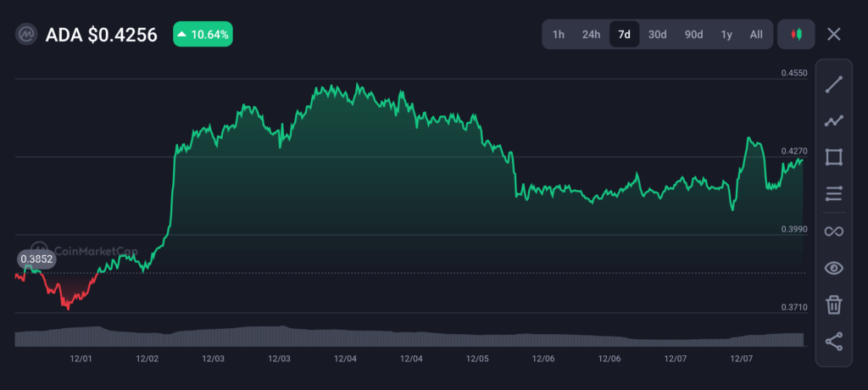This screenshot has width=868, height=390.
Task: Click the CoinMarketCap logo beside ADA
Action: click(26, 35)
